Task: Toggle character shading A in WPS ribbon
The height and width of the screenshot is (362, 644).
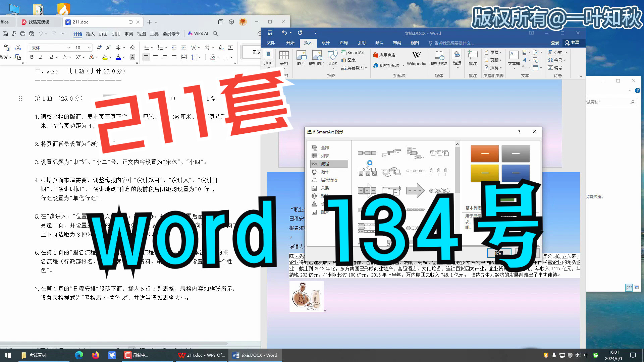Action: (x=132, y=57)
